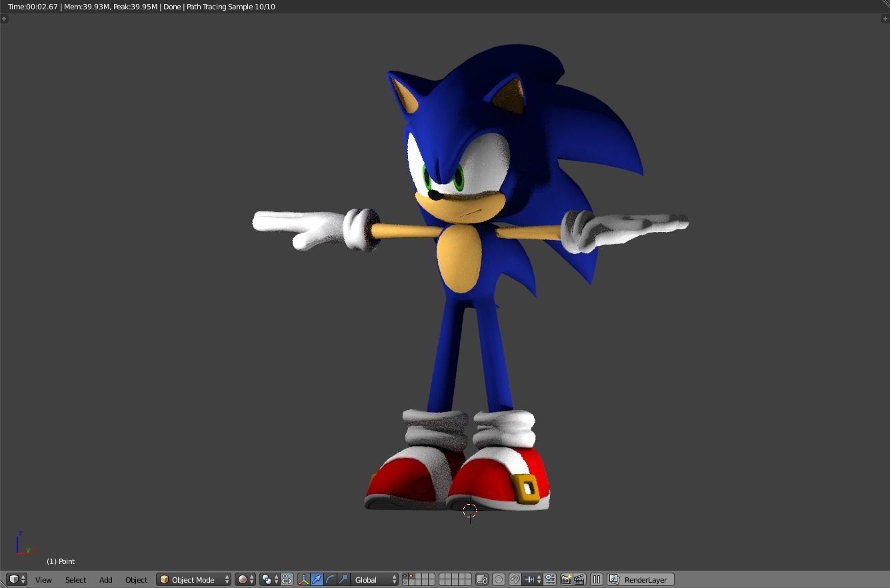Open the snap element type dropdown

[x=533, y=579]
